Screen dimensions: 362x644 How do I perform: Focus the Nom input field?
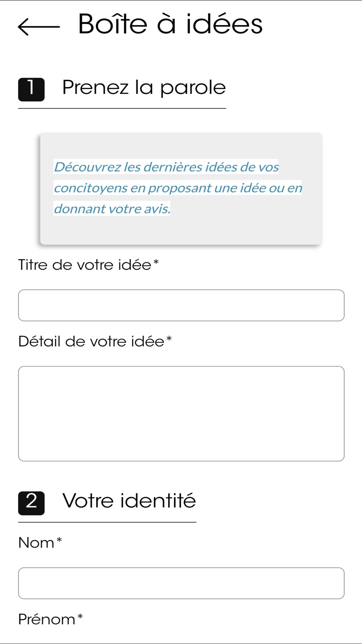[x=181, y=583]
